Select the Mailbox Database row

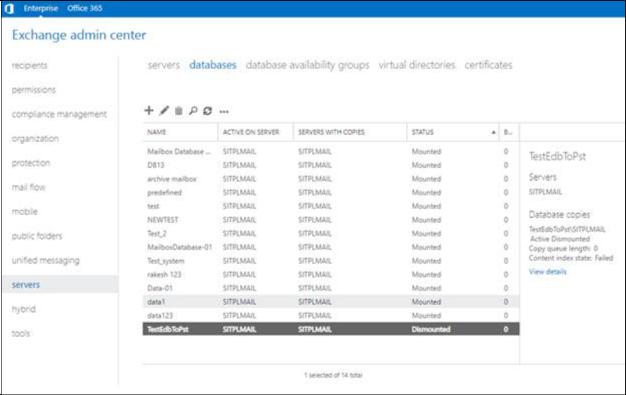(331, 151)
